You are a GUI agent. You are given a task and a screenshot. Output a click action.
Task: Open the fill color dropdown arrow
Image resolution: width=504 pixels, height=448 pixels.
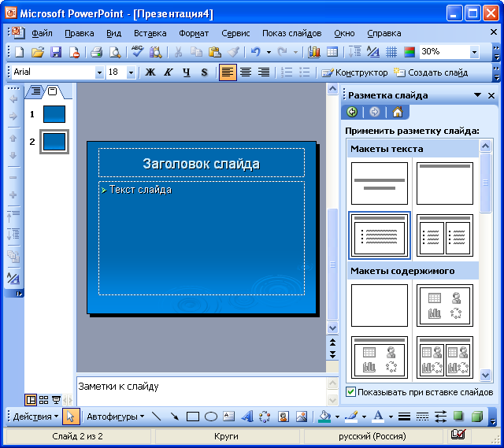click(x=337, y=417)
